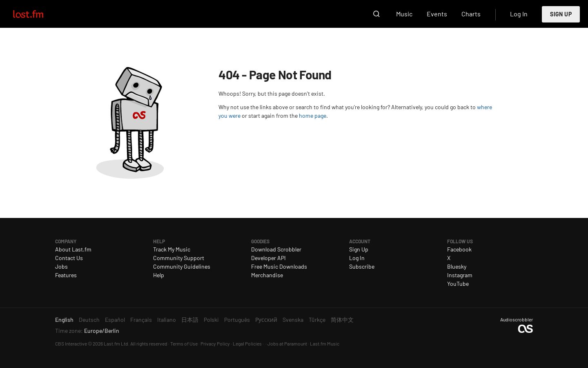The image size is (588, 368).
Task: Open Free Music Downloads link
Action: 279,267
